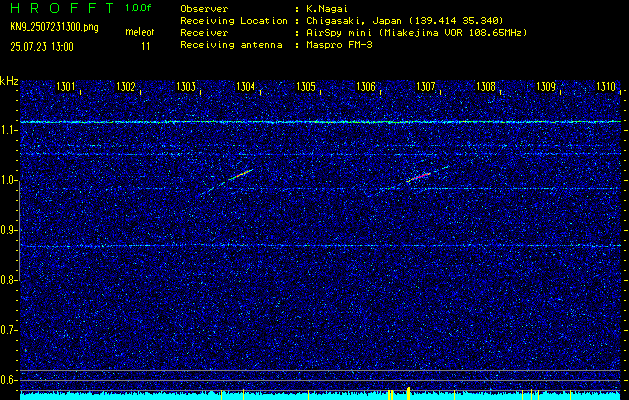Image resolution: width=629 pixels, height=400 pixels.
Task: Click the kHz axis unit label
Action: [9, 81]
